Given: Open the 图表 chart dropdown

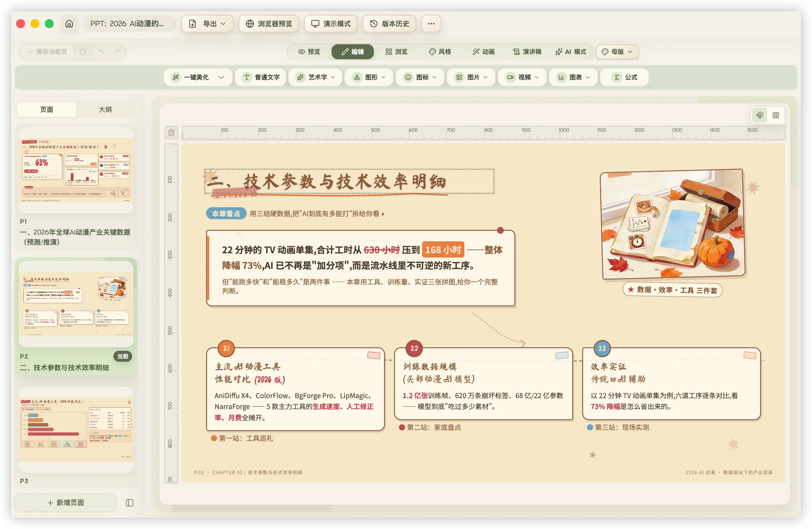Looking at the screenshot, I should click(574, 78).
